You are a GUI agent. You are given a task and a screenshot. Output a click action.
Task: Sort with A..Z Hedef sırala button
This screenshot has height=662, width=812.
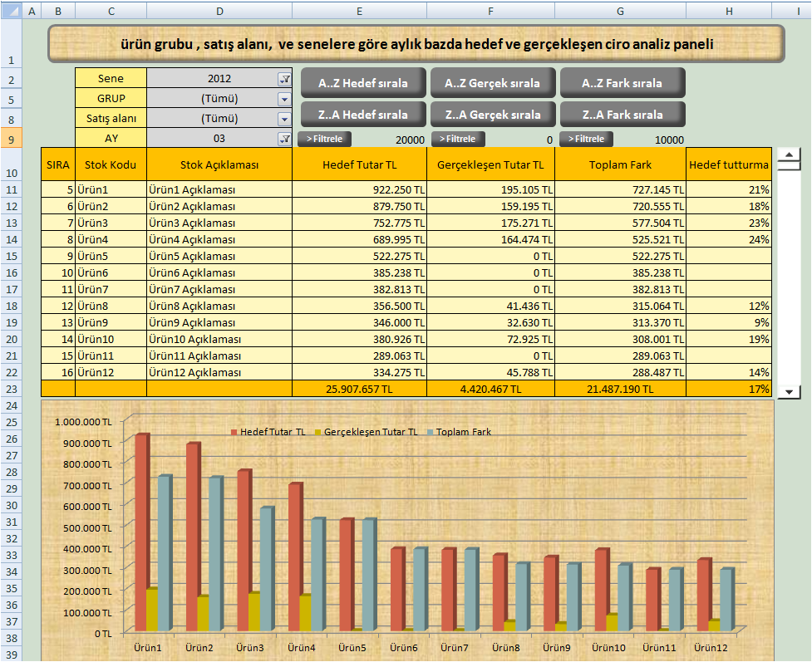coord(363,83)
